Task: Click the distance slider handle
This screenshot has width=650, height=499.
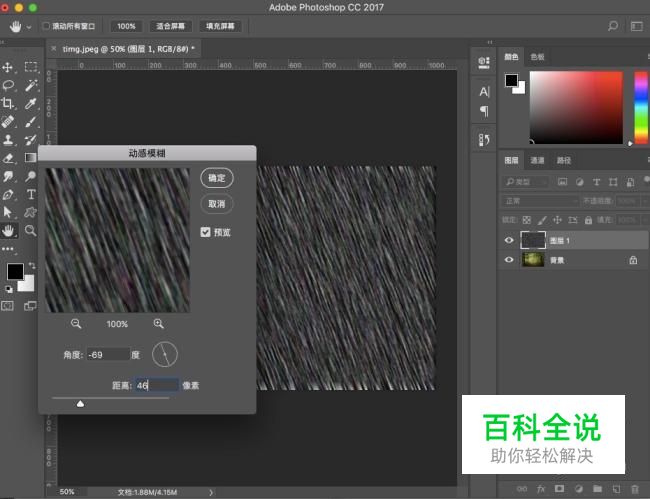Action: click(80, 404)
